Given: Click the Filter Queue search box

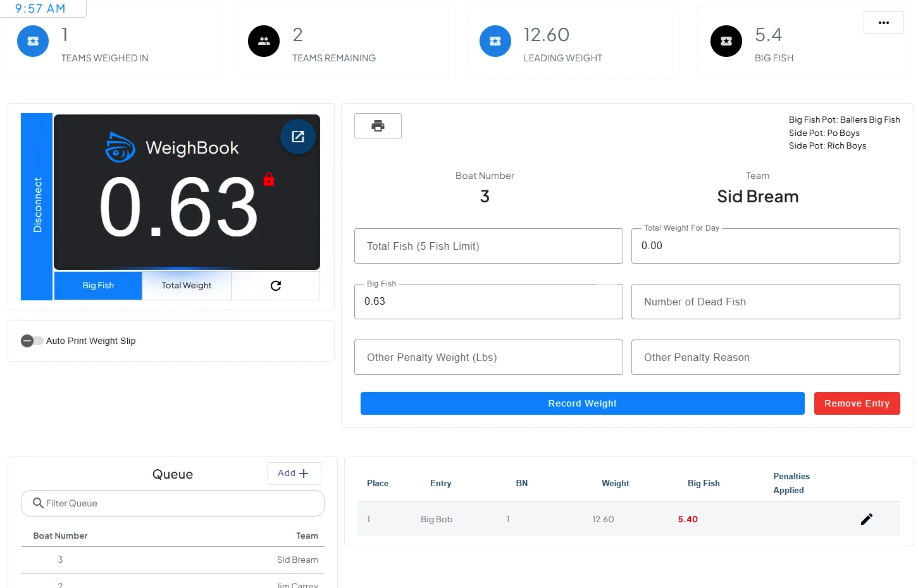Looking at the screenshot, I should [x=173, y=503].
